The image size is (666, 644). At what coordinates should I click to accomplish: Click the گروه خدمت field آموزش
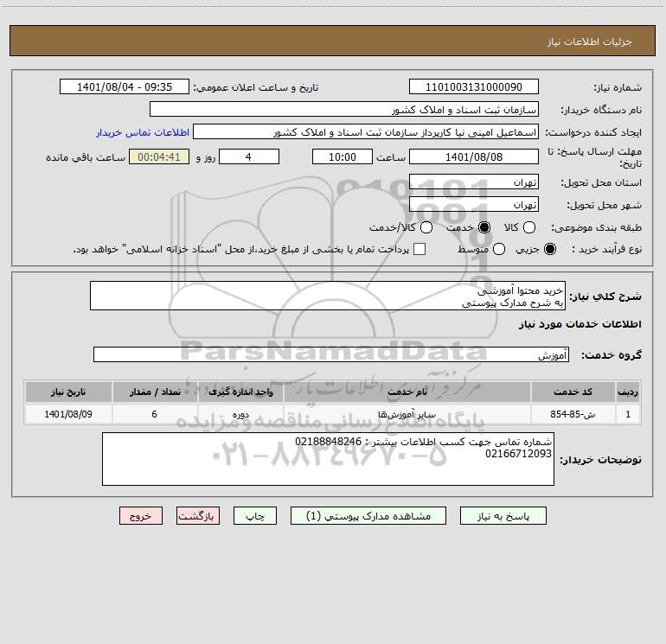(x=331, y=354)
